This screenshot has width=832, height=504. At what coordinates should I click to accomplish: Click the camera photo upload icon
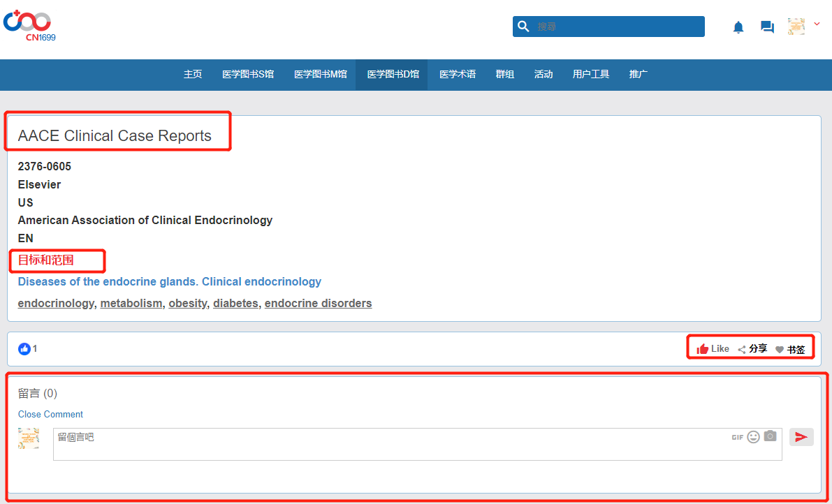pyautogui.click(x=770, y=436)
